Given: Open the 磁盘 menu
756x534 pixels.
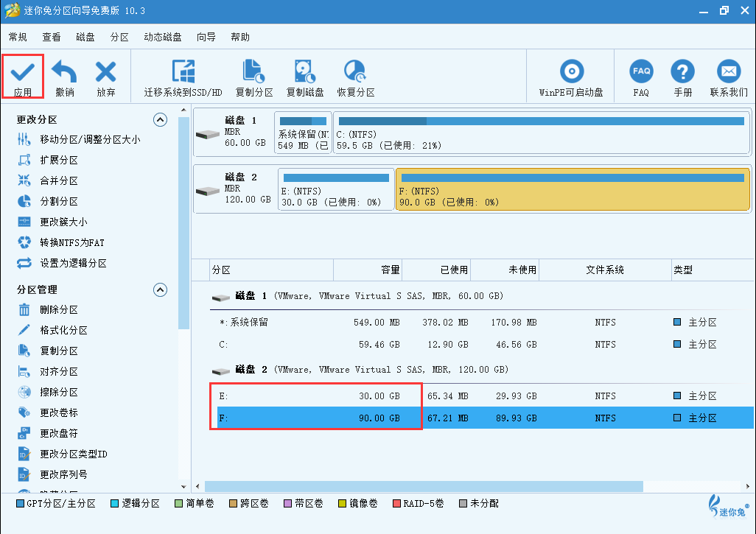Looking at the screenshot, I should point(85,37).
